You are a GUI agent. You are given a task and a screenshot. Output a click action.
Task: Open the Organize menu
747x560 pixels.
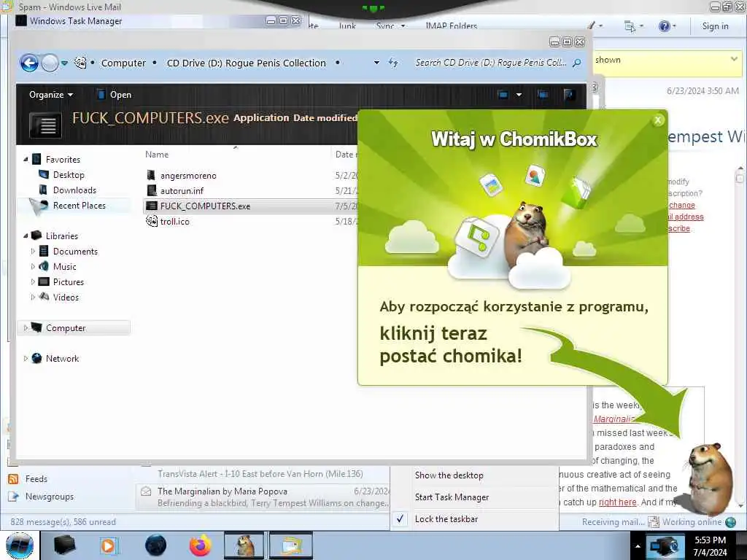click(51, 95)
